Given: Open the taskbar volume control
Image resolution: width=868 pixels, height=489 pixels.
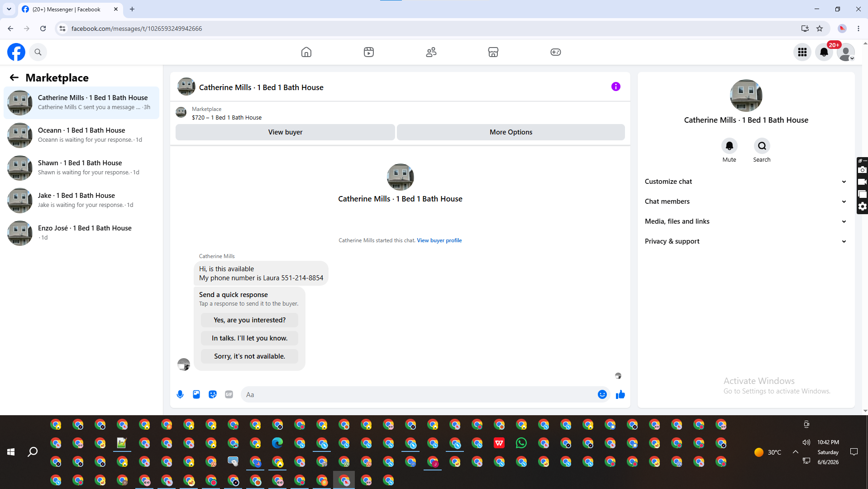Looking at the screenshot, I should [806, 442].
